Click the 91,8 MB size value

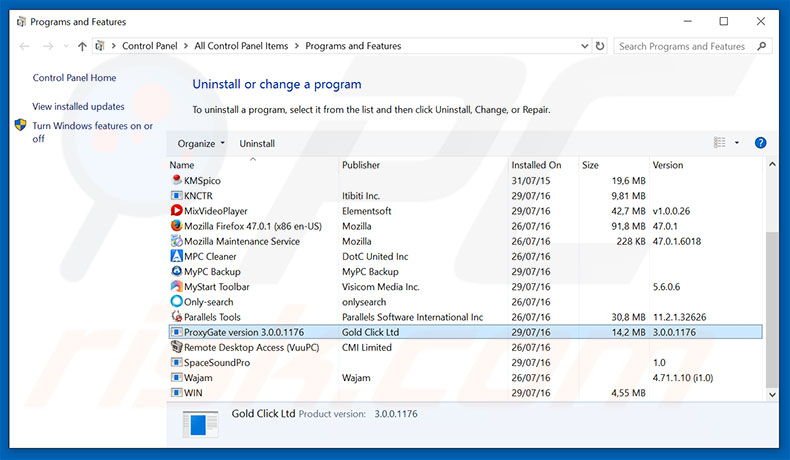pyautogui.click(x=628, y=226)
